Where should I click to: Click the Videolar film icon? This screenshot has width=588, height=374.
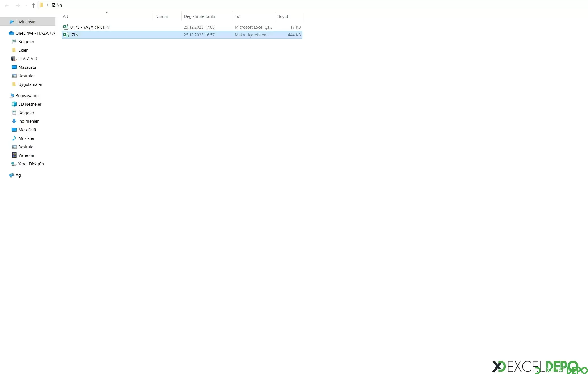[x=14, y=155]
